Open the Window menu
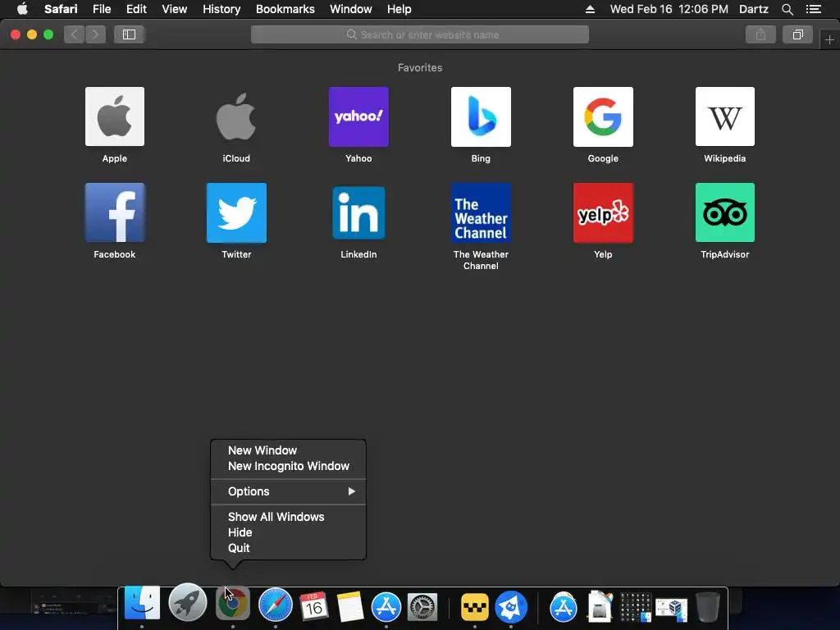The image size is (840, 630). (x=351, y=9)
